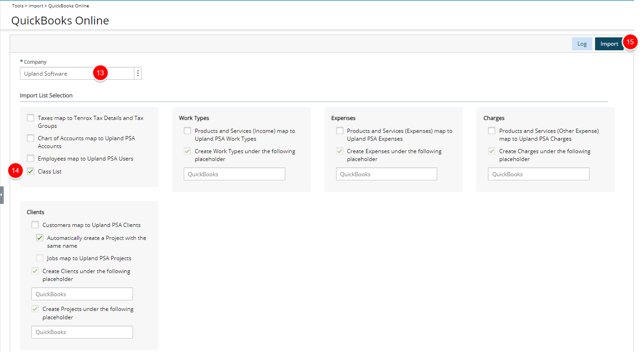
Task: Uncheck the Class List checkbox
Action: point(30,171)
